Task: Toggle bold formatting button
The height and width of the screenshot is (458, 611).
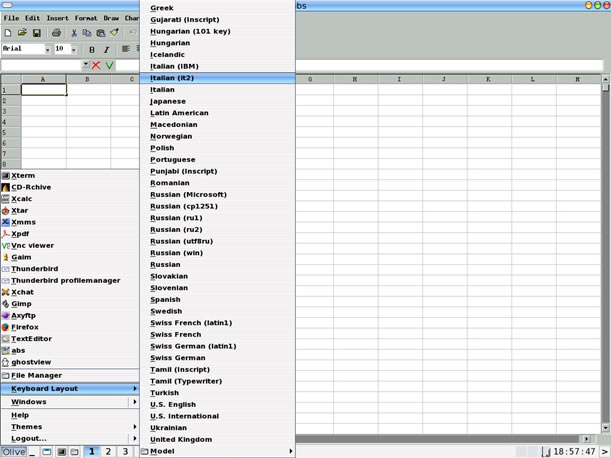Action: 92,49
